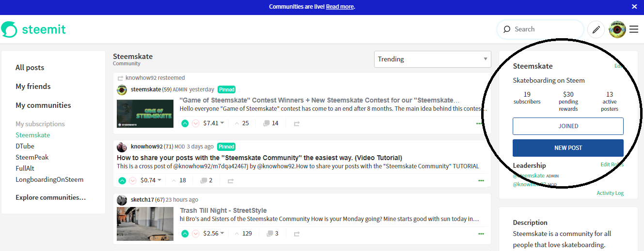
Task: Open the Trash Till Night post thumbnail
Action: point(145,224)
